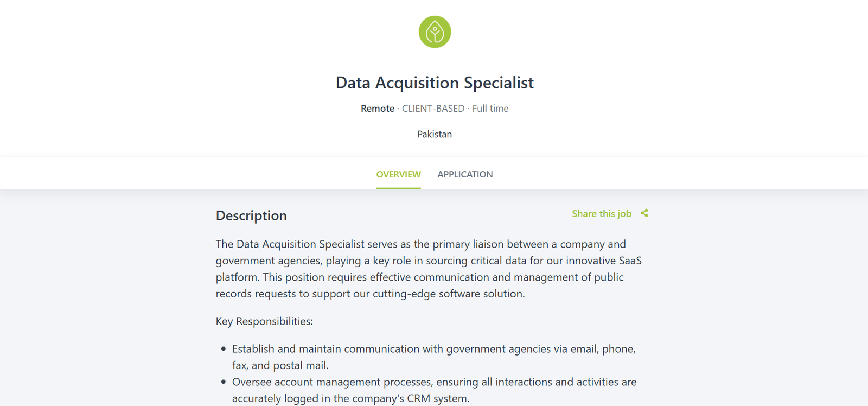Click the Full time employment label
Screen dimensions: 868x406
point(490,109)
